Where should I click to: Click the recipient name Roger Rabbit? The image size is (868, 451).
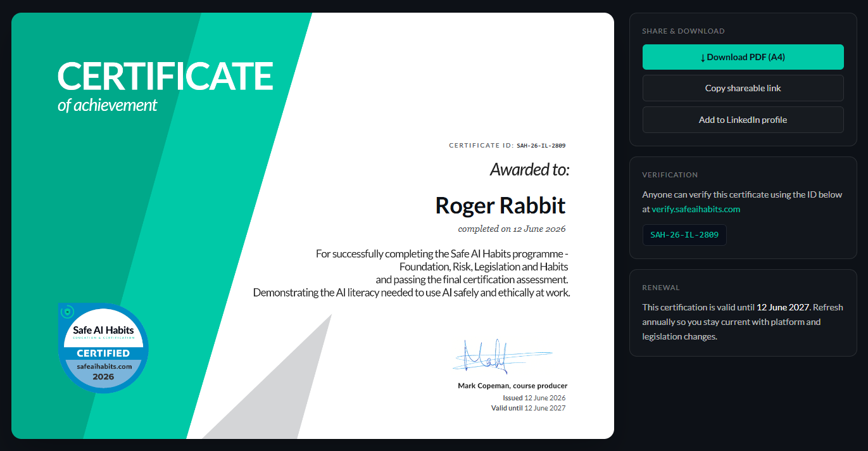click(500, 205)
